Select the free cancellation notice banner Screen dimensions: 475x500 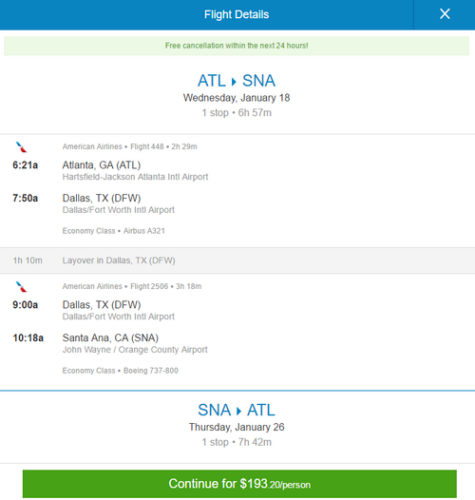(236, 46)
